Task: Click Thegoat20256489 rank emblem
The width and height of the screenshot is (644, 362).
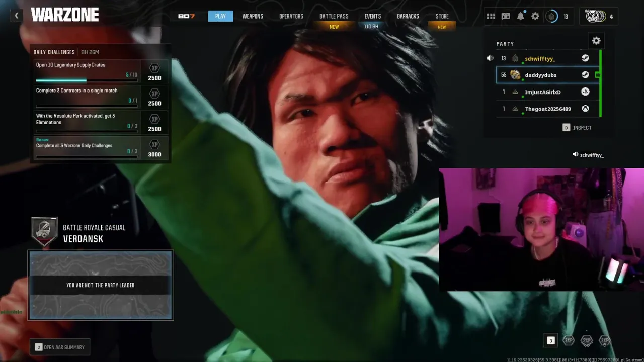Action: [515, 109]
